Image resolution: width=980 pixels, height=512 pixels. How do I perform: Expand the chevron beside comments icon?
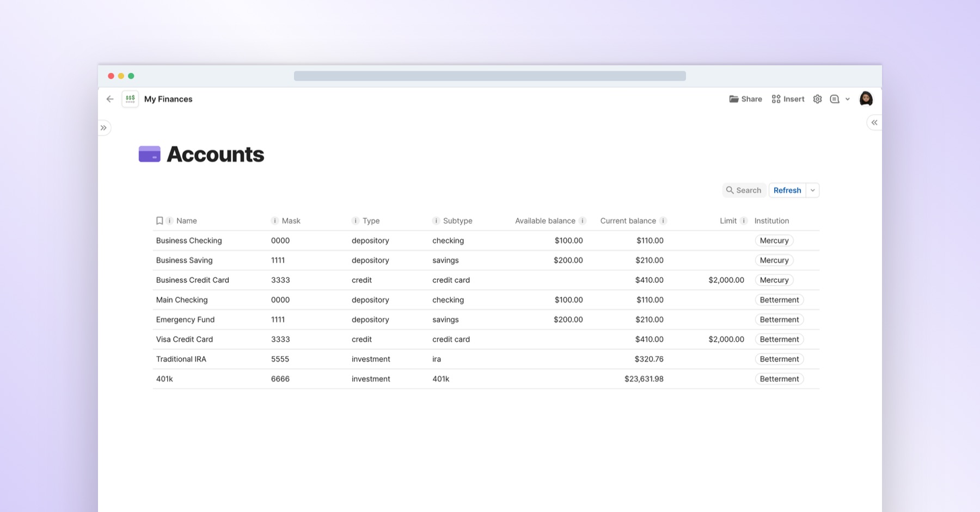848,99
